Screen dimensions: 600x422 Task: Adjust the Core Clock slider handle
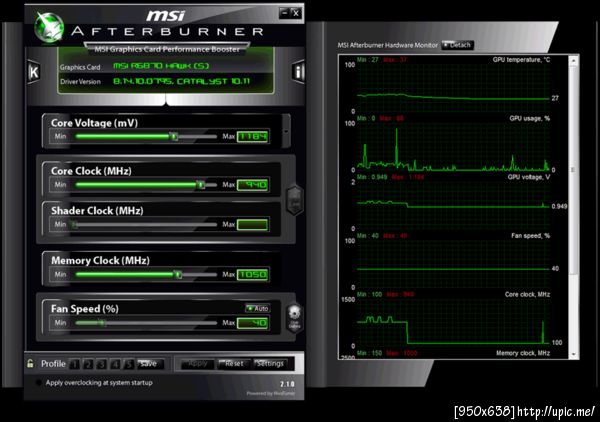point(201,185)
